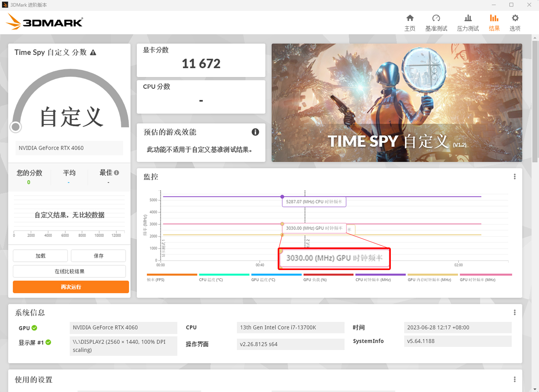Open the 压力测试 stress test tab
Screen dimensions: 539x392
point(468,23)
